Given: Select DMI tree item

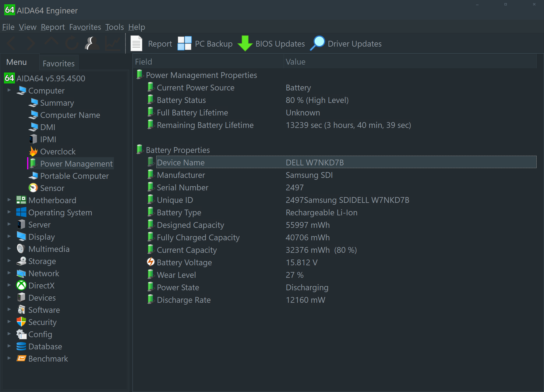Looking at the screenshot, I should (x=48, y=127).
